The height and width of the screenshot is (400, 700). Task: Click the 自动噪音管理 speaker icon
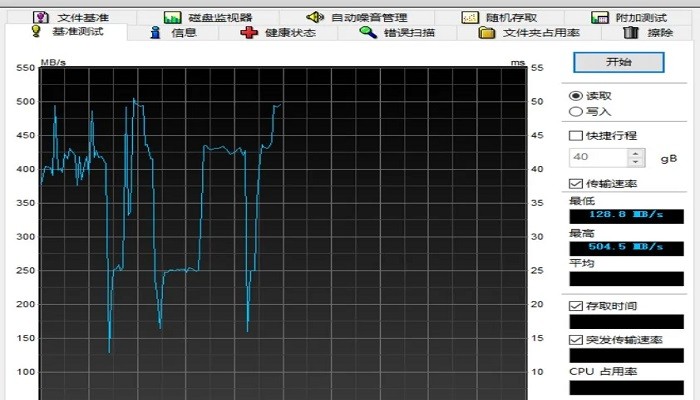(315, 17)
